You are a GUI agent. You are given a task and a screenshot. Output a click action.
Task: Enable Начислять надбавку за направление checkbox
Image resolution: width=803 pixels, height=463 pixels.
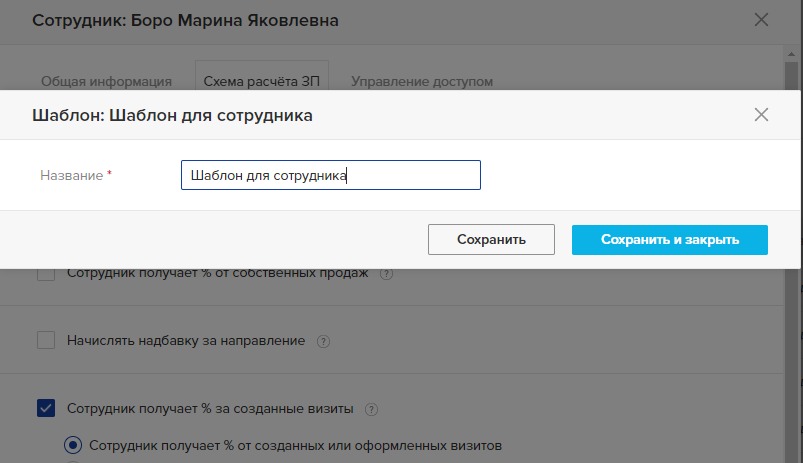(46, 341)
